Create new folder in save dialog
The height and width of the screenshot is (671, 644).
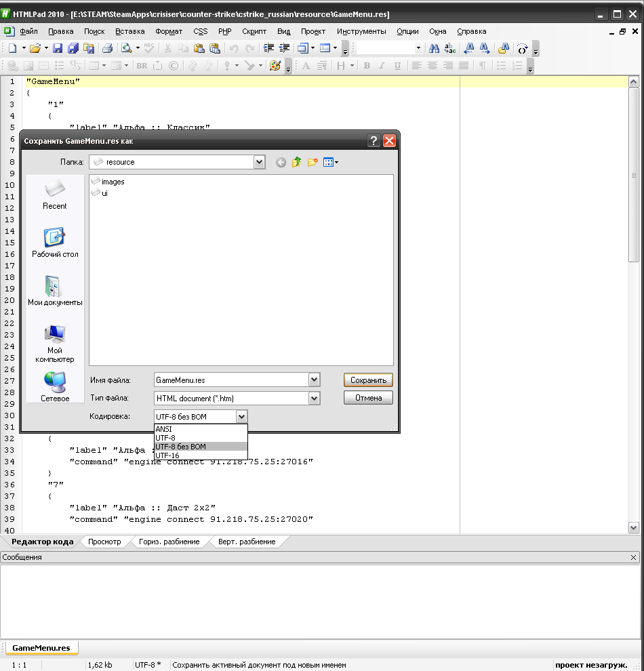pyautogui.click(x=313, y=162)
